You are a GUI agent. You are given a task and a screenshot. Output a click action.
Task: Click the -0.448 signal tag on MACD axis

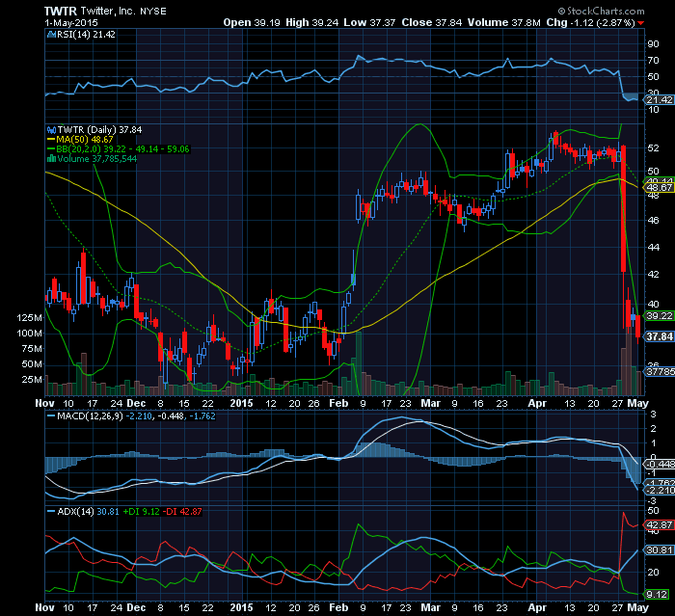tap(659, 464)
